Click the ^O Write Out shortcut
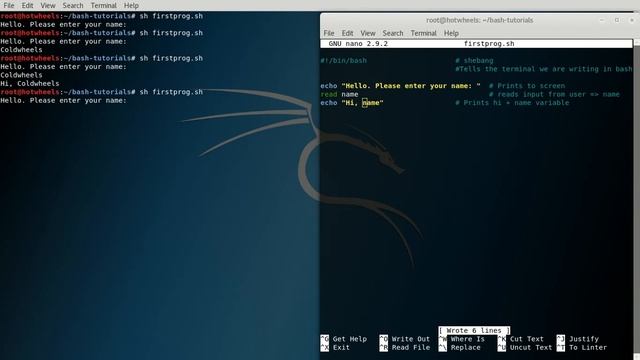This screenshot has height=360, width=640. pos(404,339)
